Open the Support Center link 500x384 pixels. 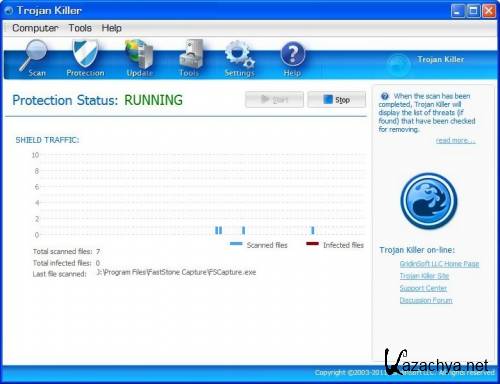click(x=423, y=288)
